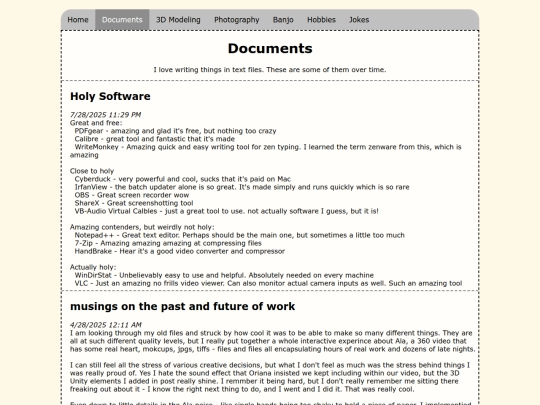Open the Jokes tab

pos(359,20)
